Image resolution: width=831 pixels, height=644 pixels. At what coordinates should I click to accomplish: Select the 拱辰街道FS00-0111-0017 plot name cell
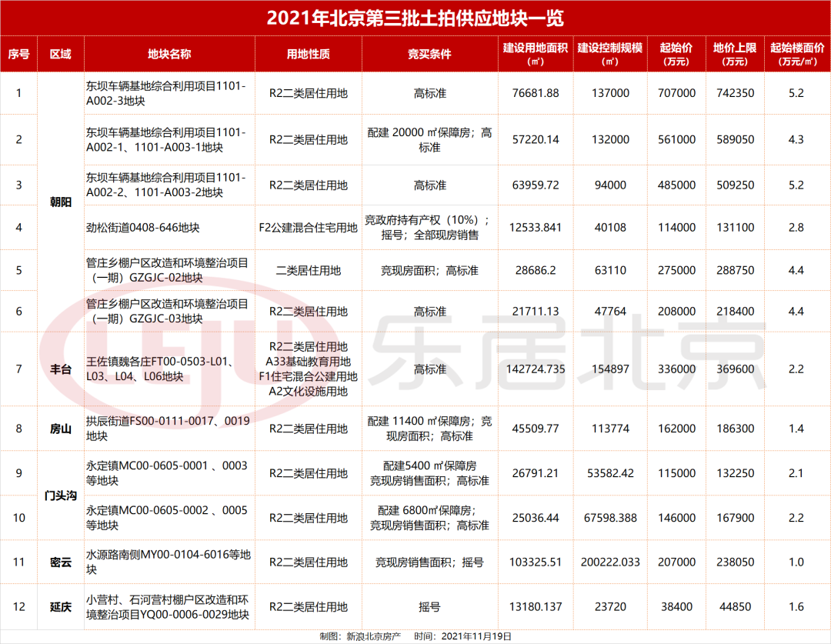coord(168,429)
